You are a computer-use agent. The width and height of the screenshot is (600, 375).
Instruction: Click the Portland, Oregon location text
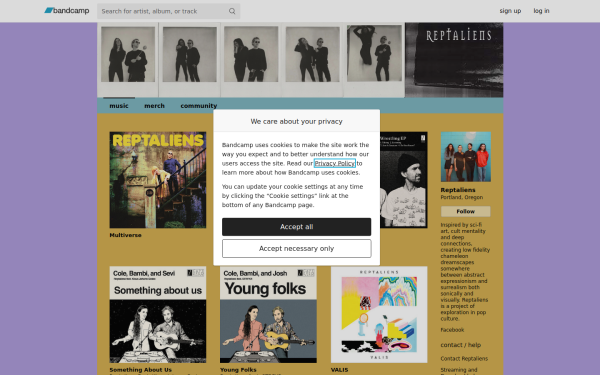pos(461,197)
